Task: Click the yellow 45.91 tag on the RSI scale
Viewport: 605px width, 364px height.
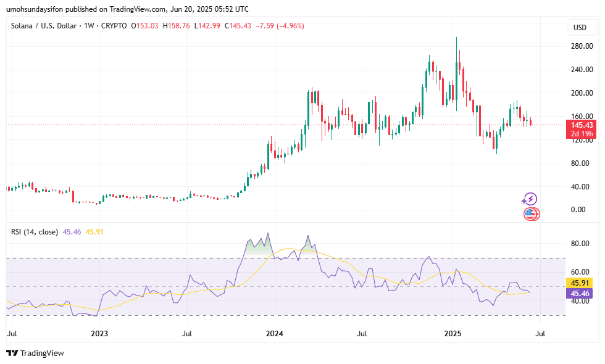Action: 580,283
